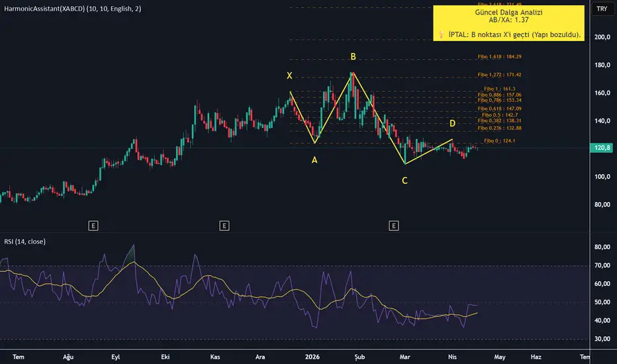617x364 pixels.
Task: Click the Nis month label on time axis
Action: tap(453, 357)
